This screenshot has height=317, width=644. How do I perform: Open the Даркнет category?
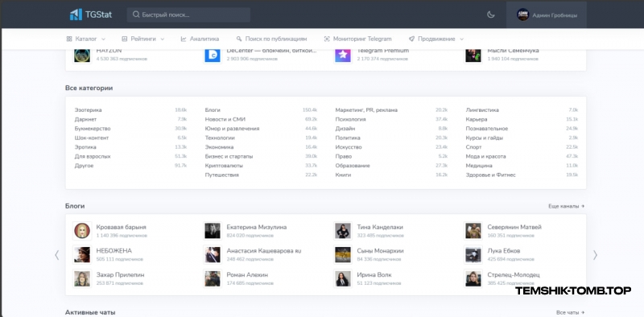pyautogui.click(x=86, y=120)
